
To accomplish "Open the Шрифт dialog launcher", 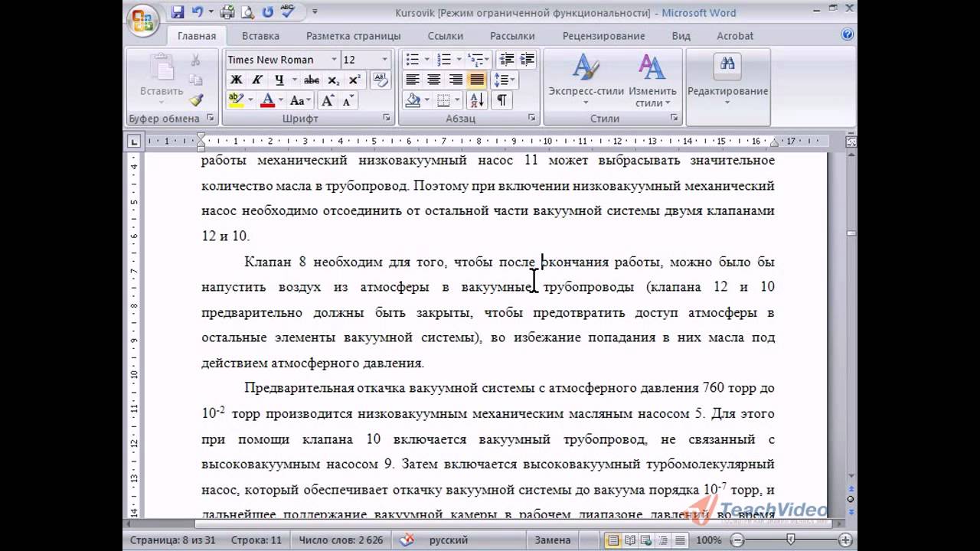I will pyautogui.click(x=387, y=119).
